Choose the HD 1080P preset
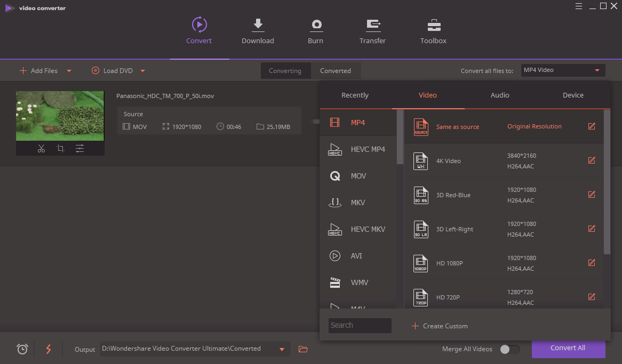Screen dimensions: 622x364 504,263
